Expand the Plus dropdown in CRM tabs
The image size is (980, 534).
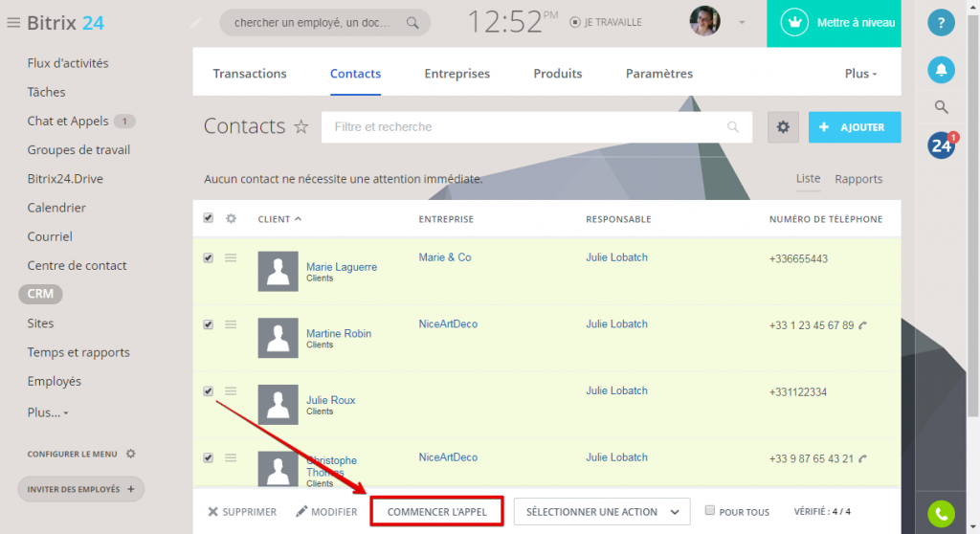(860, 73)
